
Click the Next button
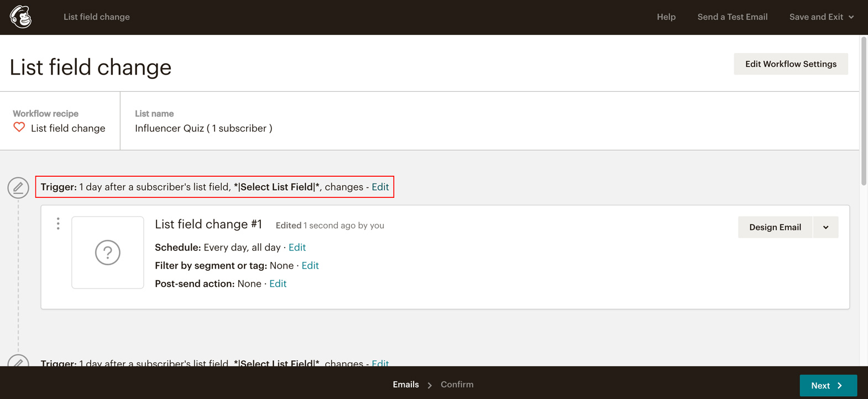(828, 386)
